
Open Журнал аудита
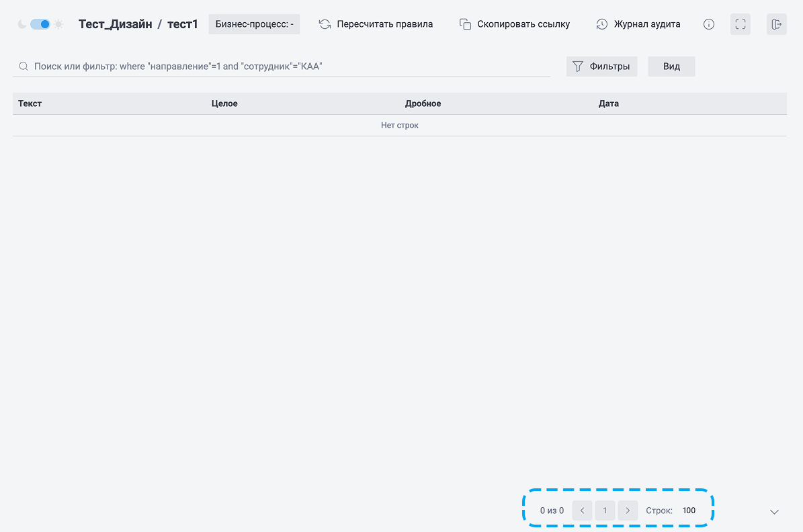(638, 24)
